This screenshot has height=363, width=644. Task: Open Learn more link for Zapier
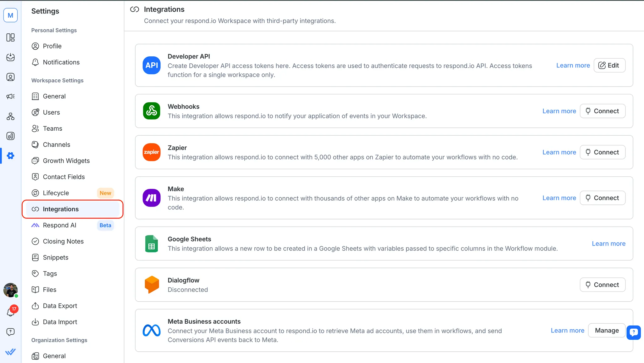[559, 152]
